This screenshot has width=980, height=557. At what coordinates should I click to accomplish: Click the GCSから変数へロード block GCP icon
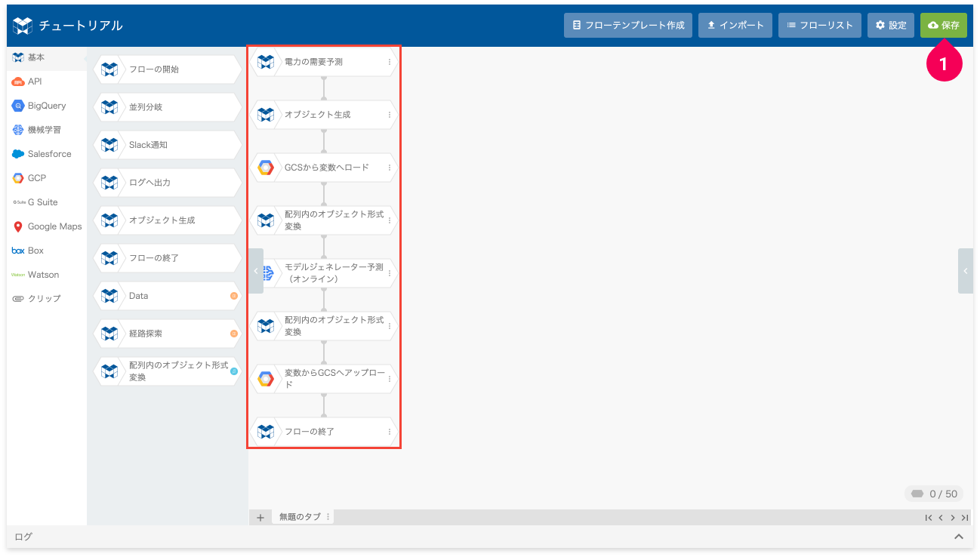pyautogui.click(x=266, y=168)
